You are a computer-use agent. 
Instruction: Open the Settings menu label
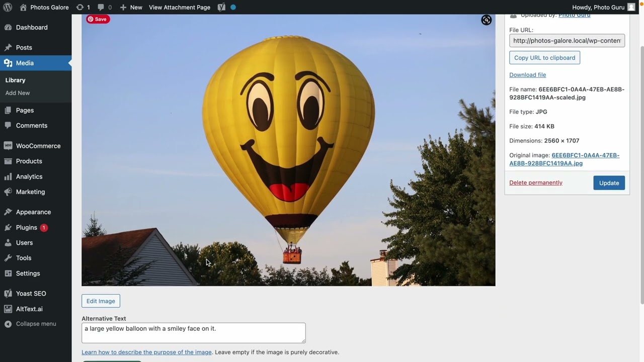click(28, 273)
